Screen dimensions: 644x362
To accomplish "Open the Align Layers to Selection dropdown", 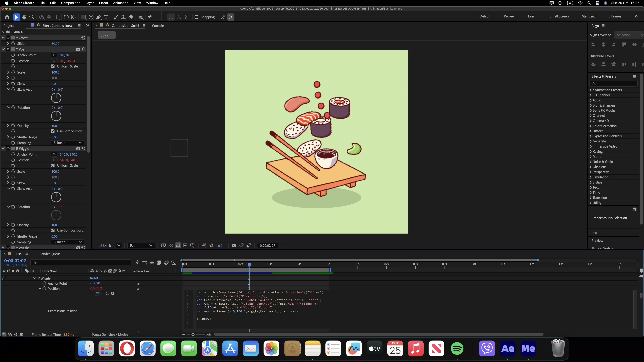I will pos(629,35).
